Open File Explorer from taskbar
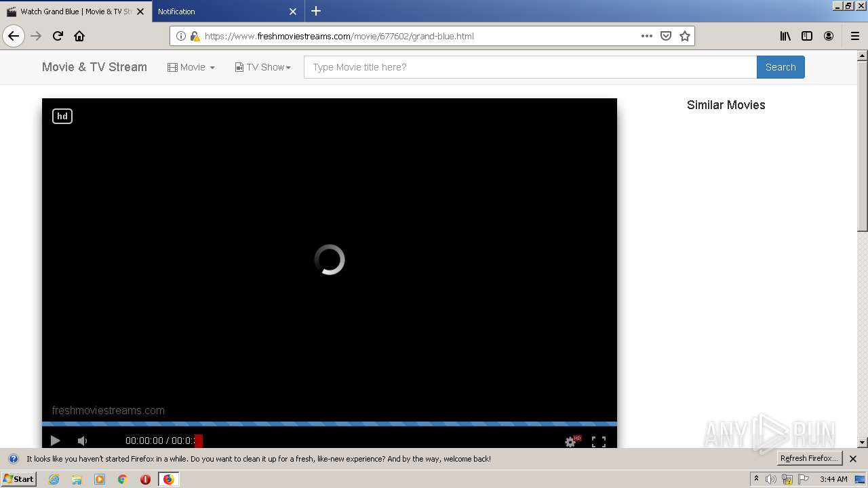Image resolution: width=868 pixels, height=488 pixels. click(77, 479)
